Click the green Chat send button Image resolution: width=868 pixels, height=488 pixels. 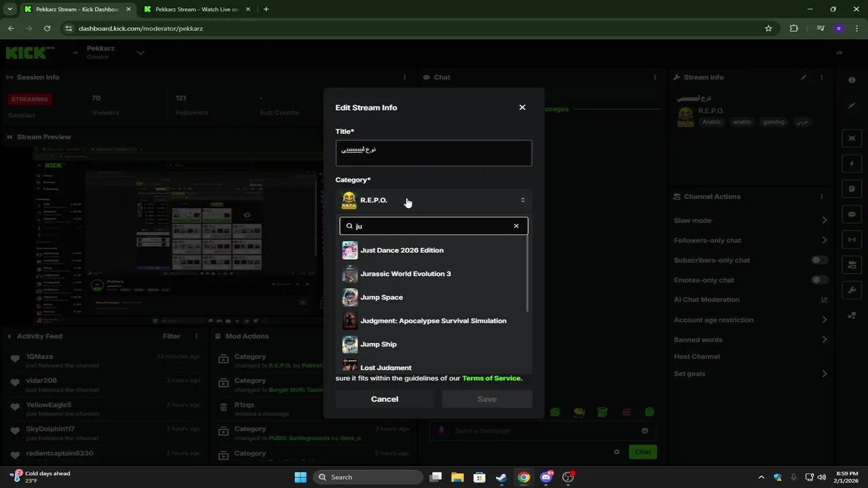(643, 452)
